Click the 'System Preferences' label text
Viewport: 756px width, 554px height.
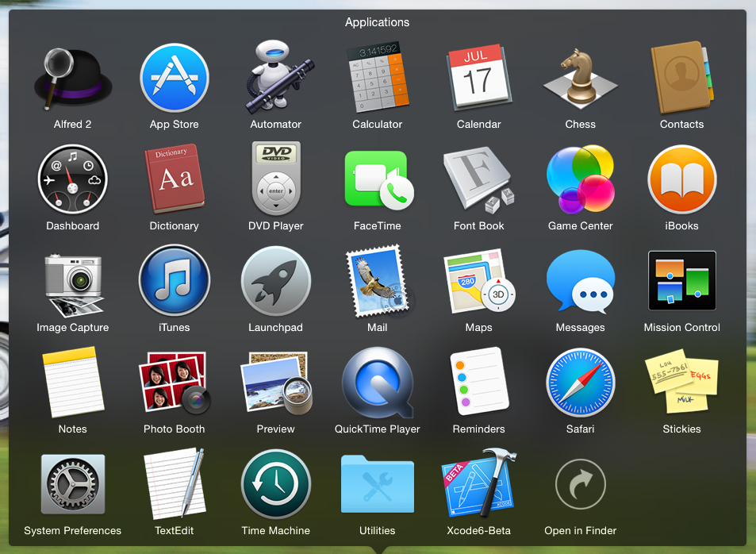coord(73,530)
